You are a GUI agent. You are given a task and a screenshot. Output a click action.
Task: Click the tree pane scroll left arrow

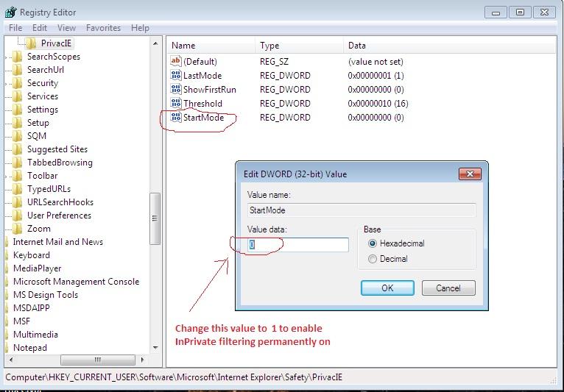click(x=11, y=360)
